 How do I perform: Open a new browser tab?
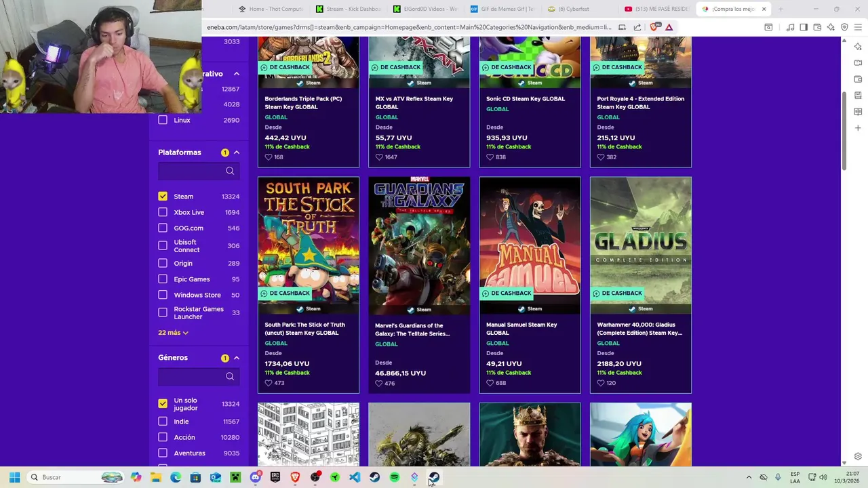pos(781,9)
